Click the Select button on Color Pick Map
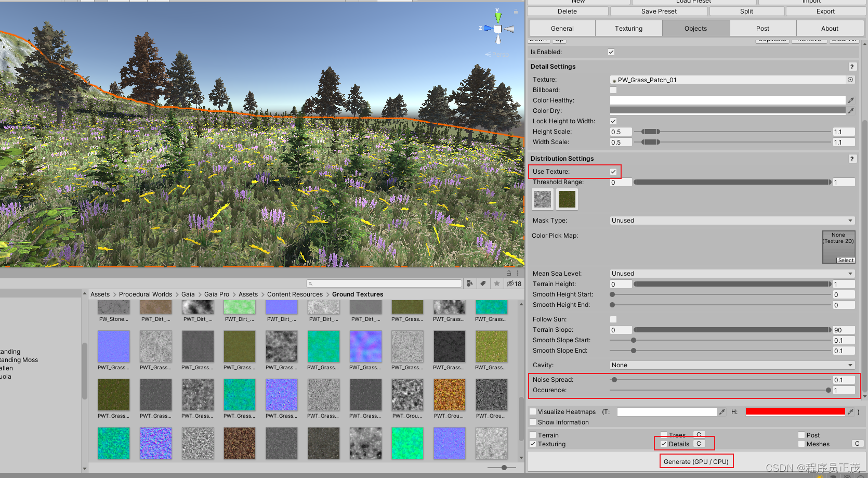Image resolution: width=868 pixels, height=478 pixels. click(x=845, y=260)
